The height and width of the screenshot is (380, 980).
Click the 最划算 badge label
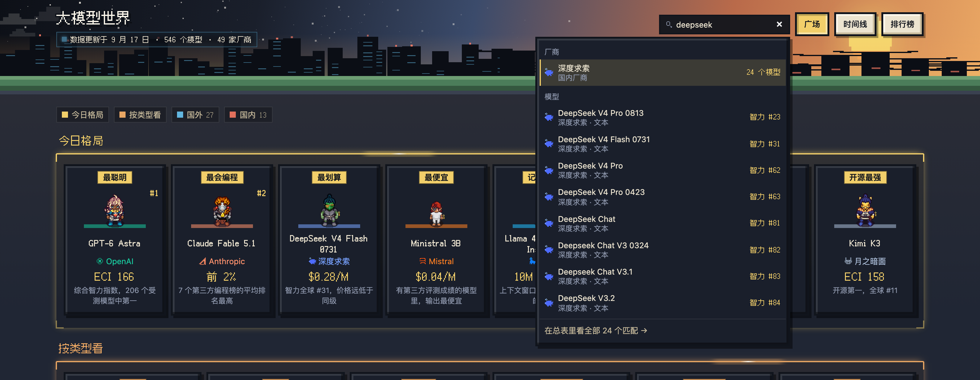tap(329, 177)
